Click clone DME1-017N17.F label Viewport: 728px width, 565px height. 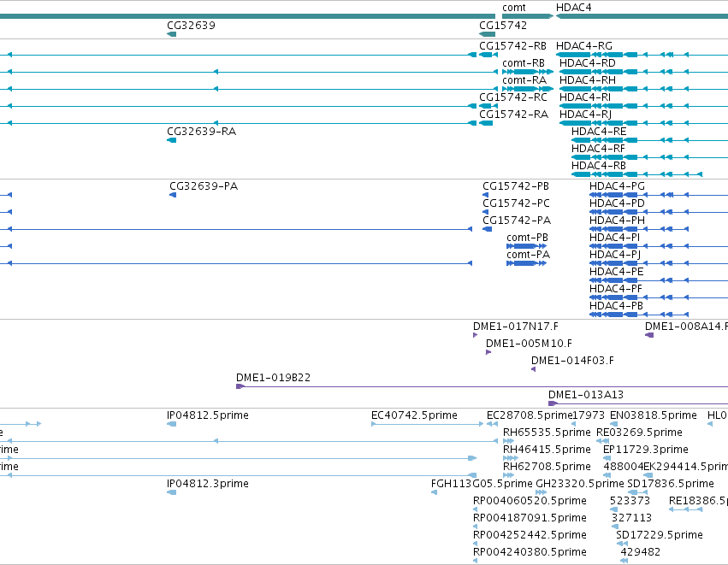pos(515,327)
